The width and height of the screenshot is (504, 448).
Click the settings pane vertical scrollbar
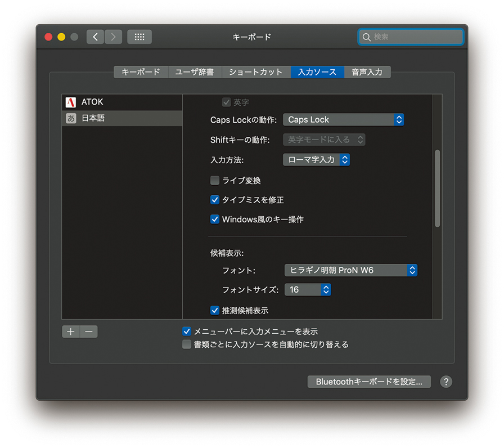pos(437,189)
